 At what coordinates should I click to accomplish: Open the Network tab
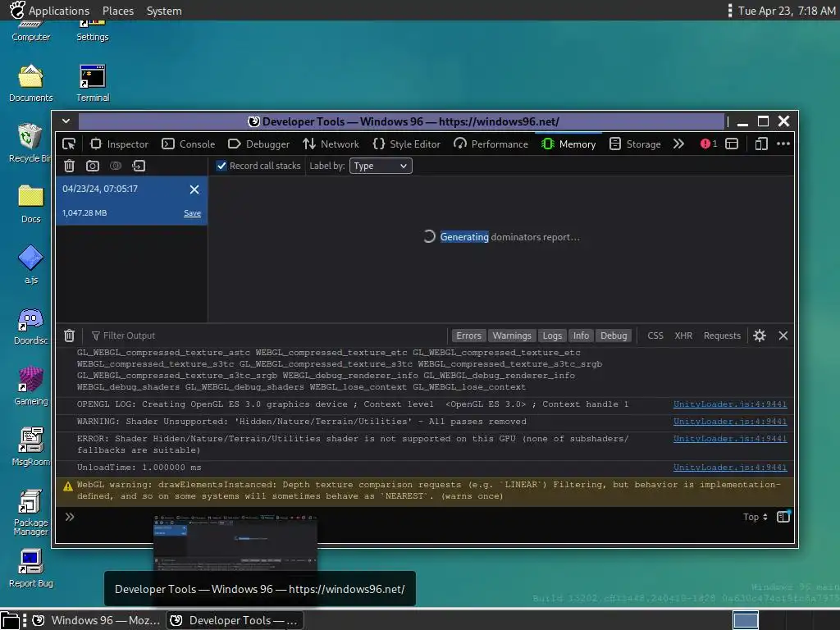coord(331,144)
